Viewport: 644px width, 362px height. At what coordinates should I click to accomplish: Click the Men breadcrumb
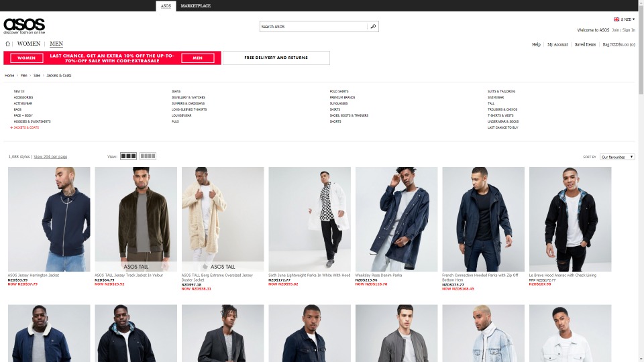click(24, 76)
